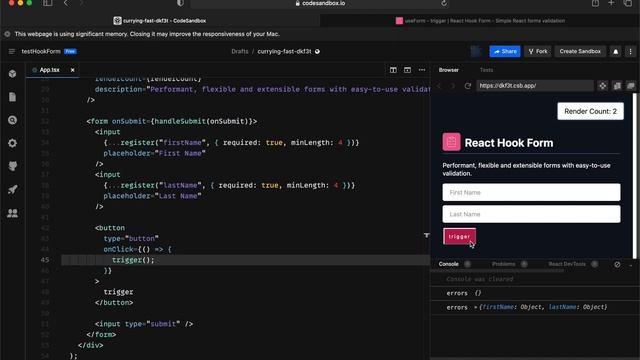Click the First Name input field
Screen dimensions: 640x360
click(531, 192)
